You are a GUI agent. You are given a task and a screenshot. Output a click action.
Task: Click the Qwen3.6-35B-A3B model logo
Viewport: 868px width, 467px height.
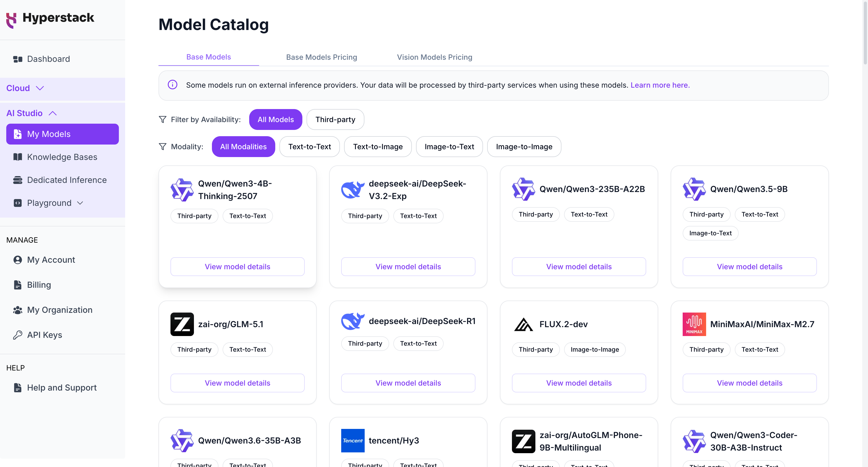182,441
